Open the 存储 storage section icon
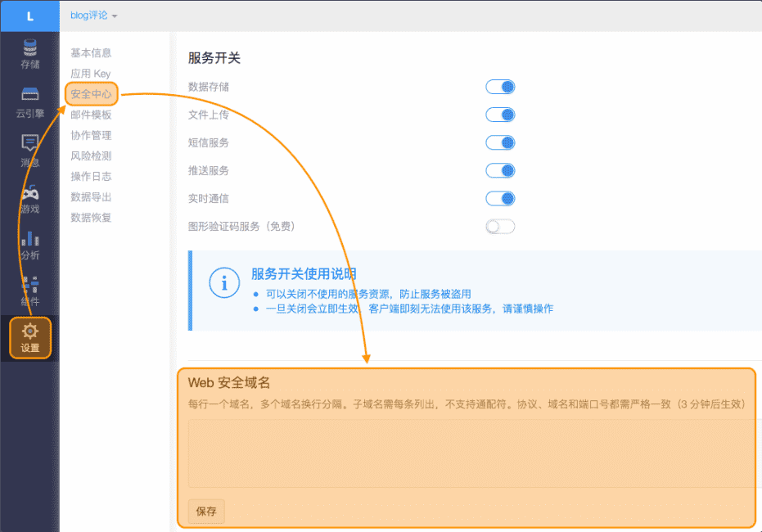This screenshot has height=532, width=762. coord(29,47)
